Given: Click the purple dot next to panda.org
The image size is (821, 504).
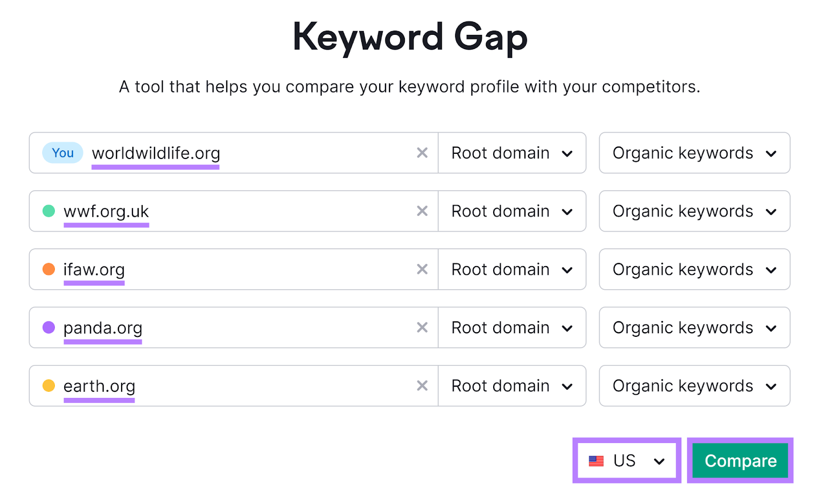Looking at the screenshot, I should pos(48,328).
